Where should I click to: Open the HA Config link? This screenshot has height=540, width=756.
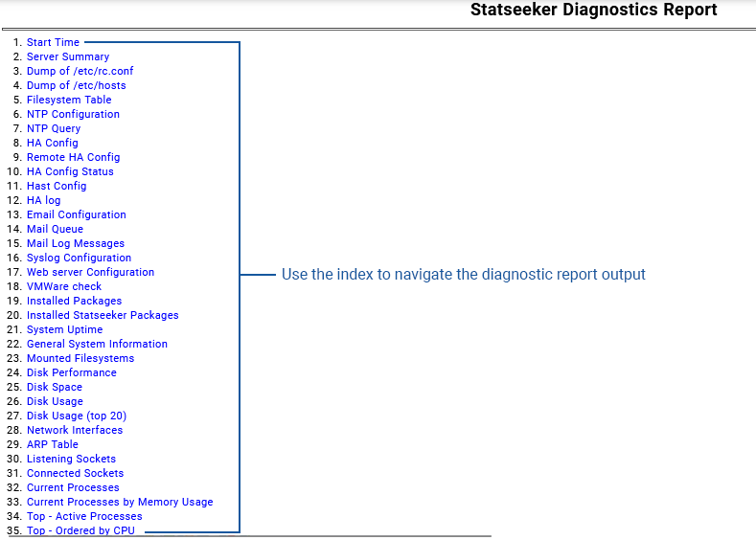pyautogui.click(x=53, y=143)
